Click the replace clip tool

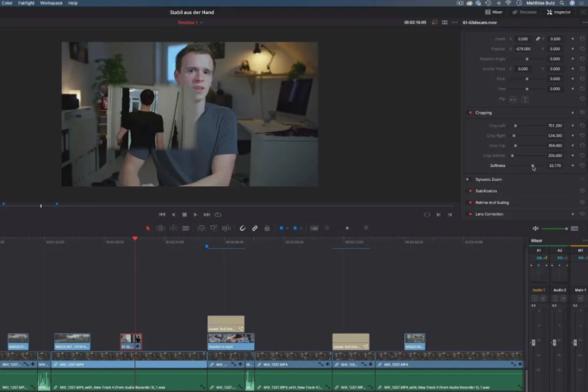click(x=226, y=228)
